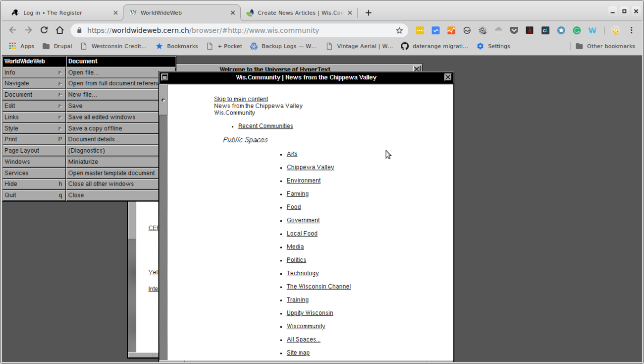Open the 'Uppity Wisconsin' link
The image size is (644, 364).
[x=310, y=313]
